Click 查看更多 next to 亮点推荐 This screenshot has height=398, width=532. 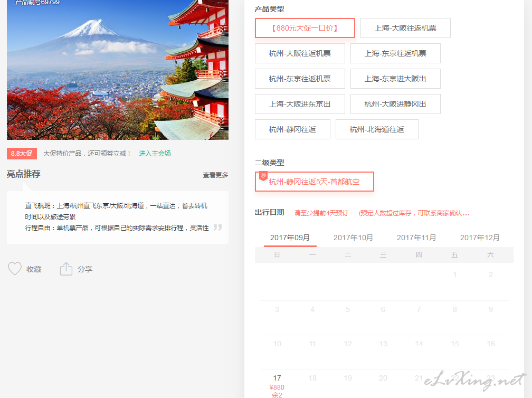pos(215,175)
